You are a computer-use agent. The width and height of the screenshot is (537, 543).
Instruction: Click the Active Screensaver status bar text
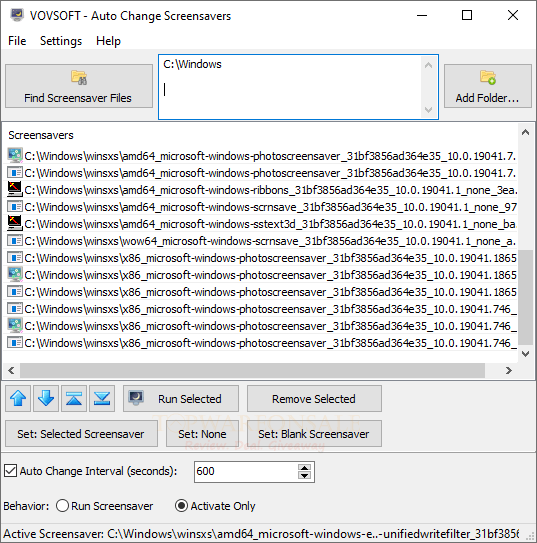click(261, 534)
